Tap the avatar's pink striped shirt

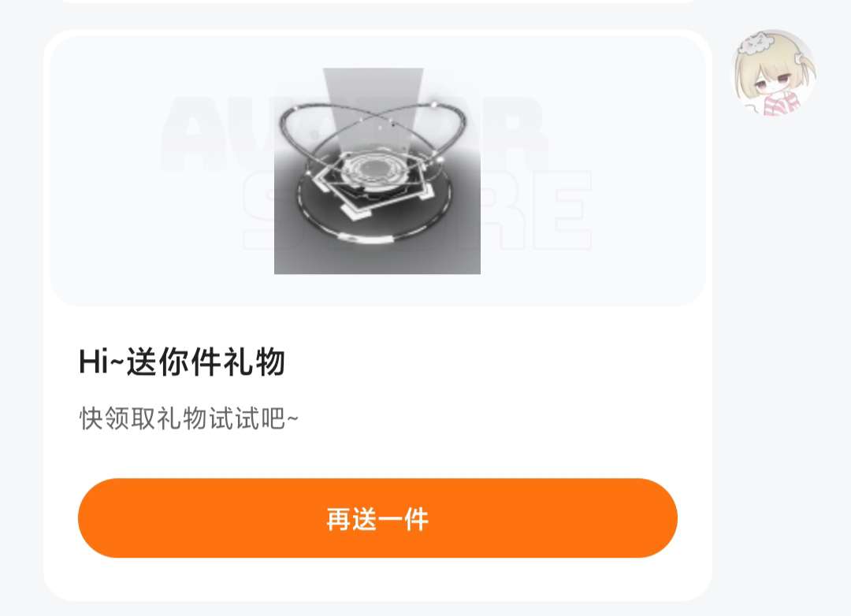click(x=782, y=104)
